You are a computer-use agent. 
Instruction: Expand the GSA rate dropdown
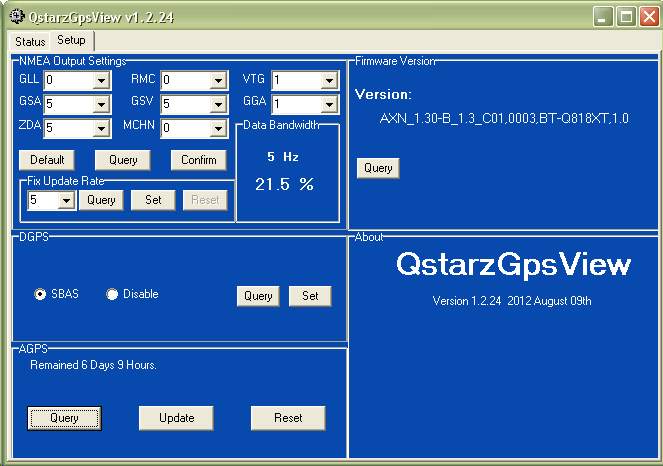(101, 104)
